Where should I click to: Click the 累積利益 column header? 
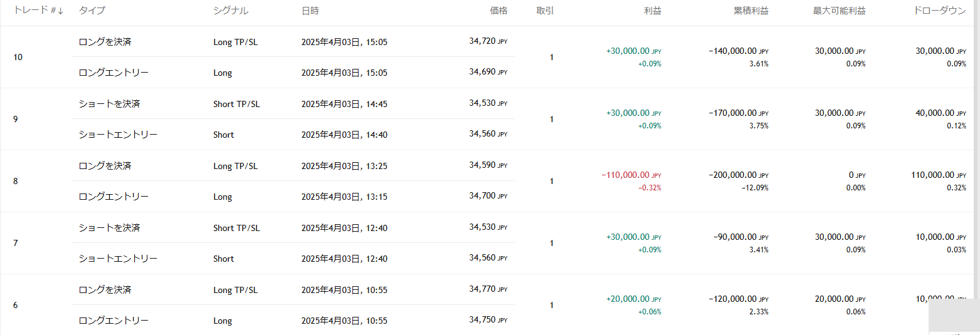coord(751,11)
